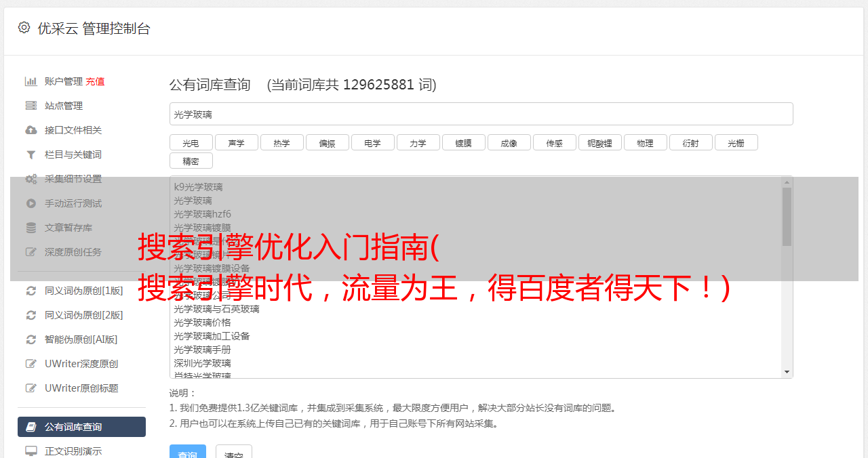Select the 光栅 tag button
The height and width of the screenshot is (458, 868).
[736, 143]
